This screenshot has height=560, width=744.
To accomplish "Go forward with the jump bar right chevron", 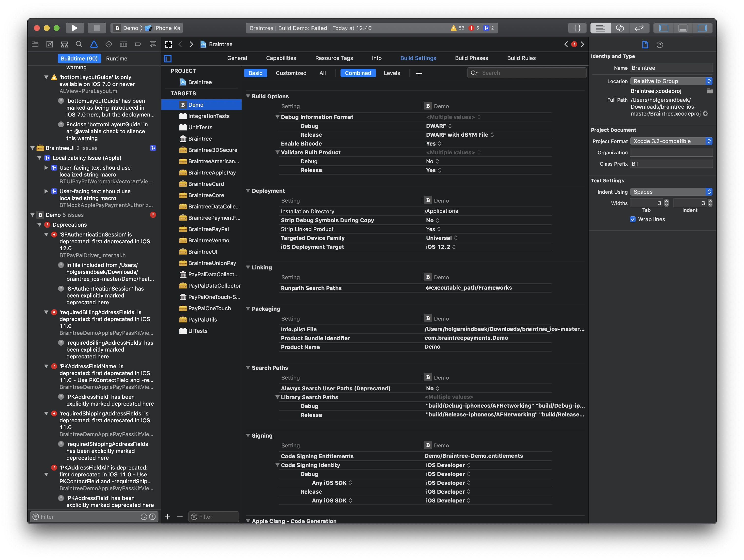I will (191, 44).
